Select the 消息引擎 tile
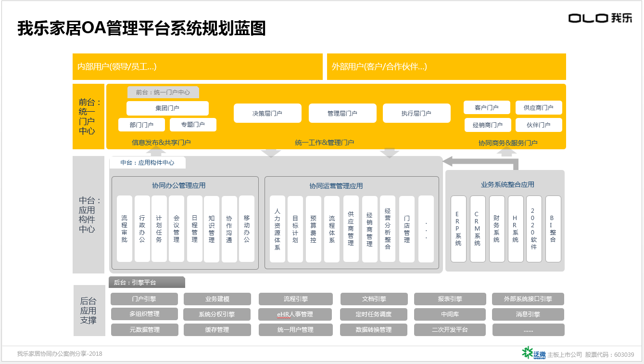This screenshot has height=364, width=644. pos(528,314)
